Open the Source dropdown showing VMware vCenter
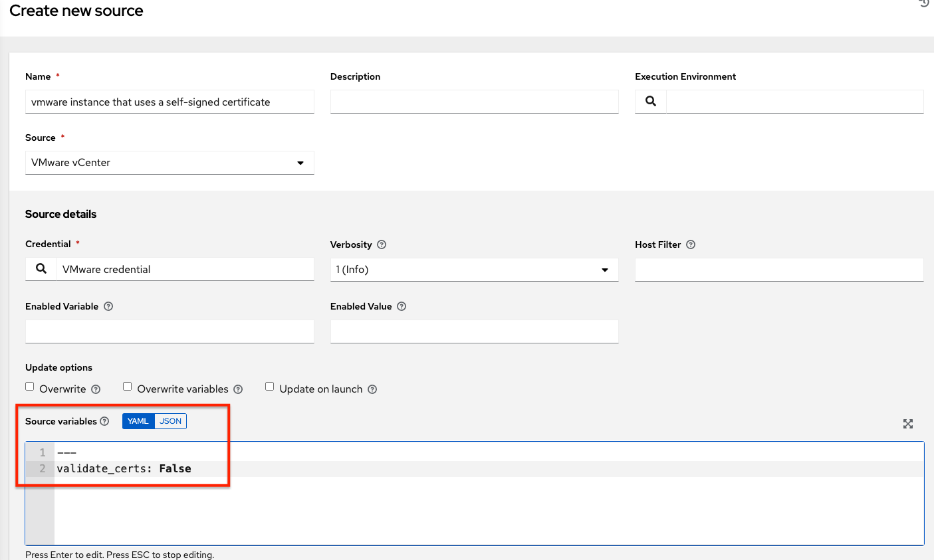 (301, 163)
